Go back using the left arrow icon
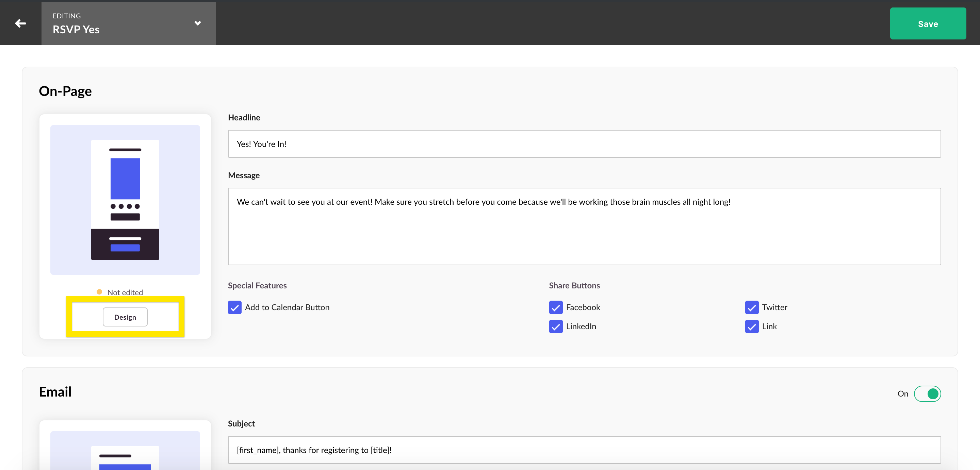This screenshot has width=980, height=470. pyautogui.click(x=20, y=23)
